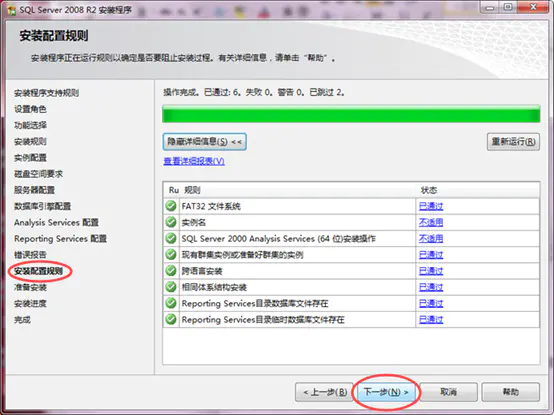
Task: Open 已通过 status link for 跨语言安装
Action: pyautogui.click(x=431, y=271)
